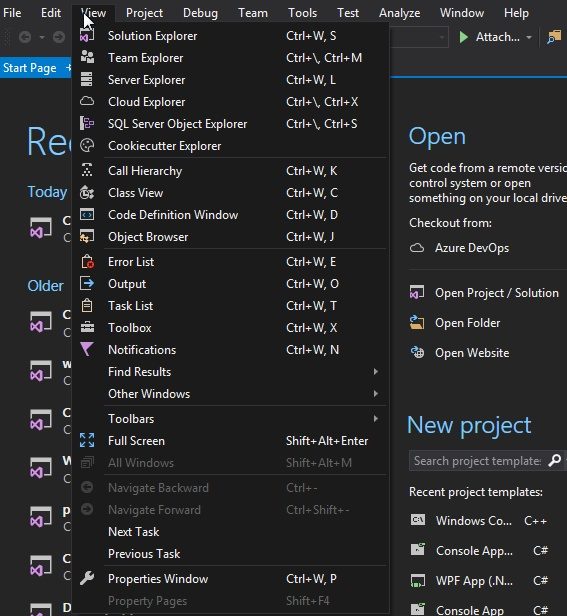Click the Properties Window wrench icon
The image size is (567, 616).
tap(87, 578)
